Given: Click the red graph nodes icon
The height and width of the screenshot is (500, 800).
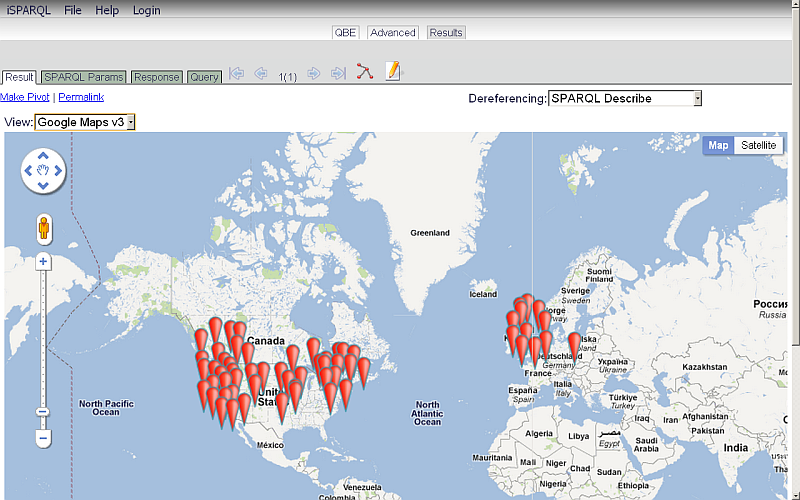Looking at the screenshot, I should coord(365,71).
